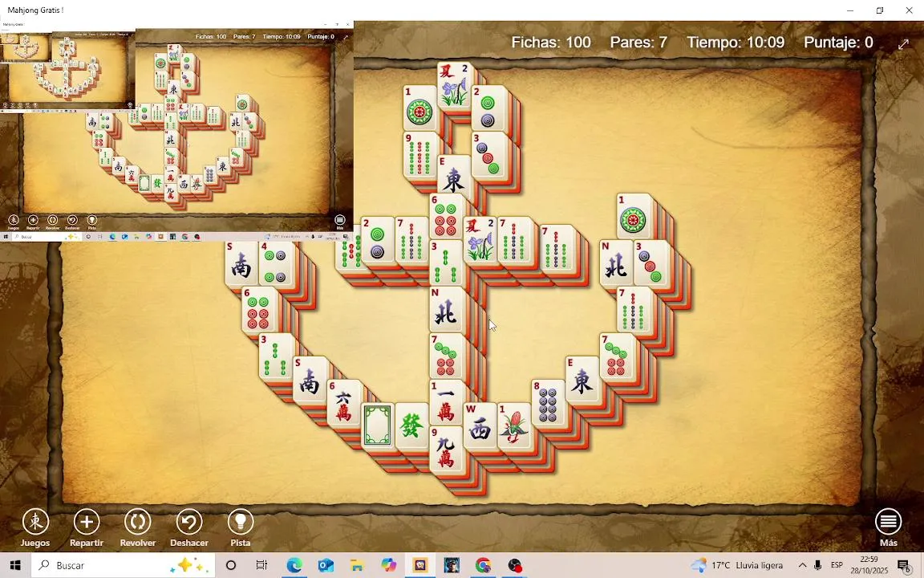Select South tile at left arm's top
Viewport: 924px width, 578px height.
[241, 263]
